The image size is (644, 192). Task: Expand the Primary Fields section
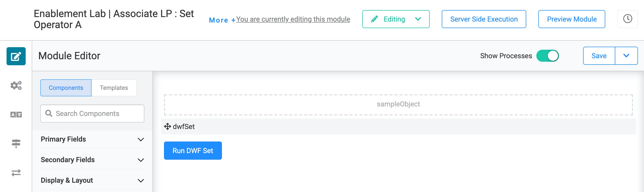tap(92, 139)
